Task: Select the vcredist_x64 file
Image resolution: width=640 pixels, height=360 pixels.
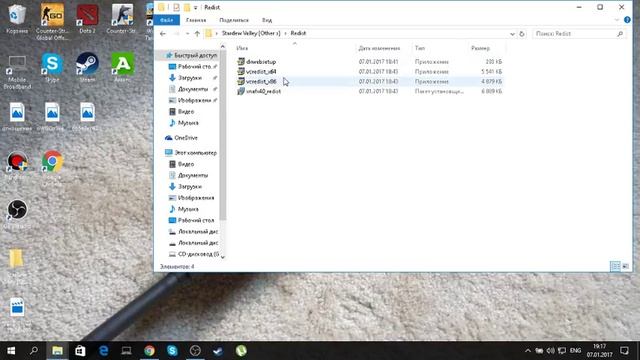Action: [261, 72]
